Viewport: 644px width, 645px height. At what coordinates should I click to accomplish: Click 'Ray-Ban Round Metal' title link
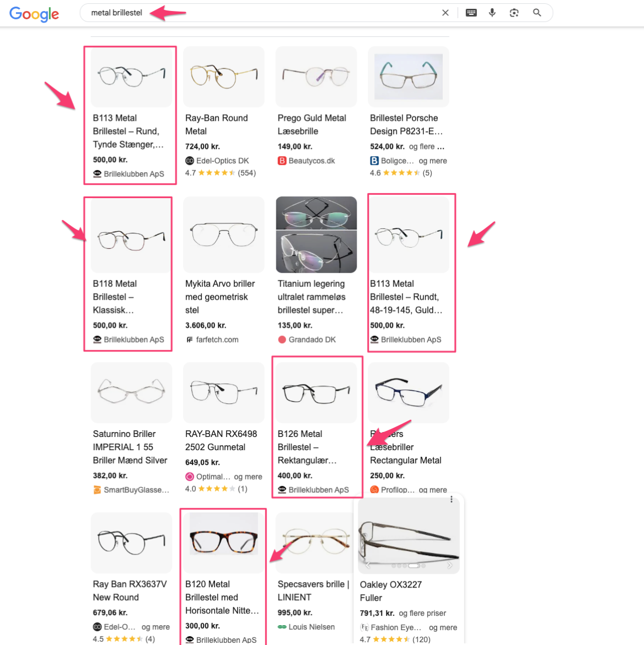click(217, 125)
